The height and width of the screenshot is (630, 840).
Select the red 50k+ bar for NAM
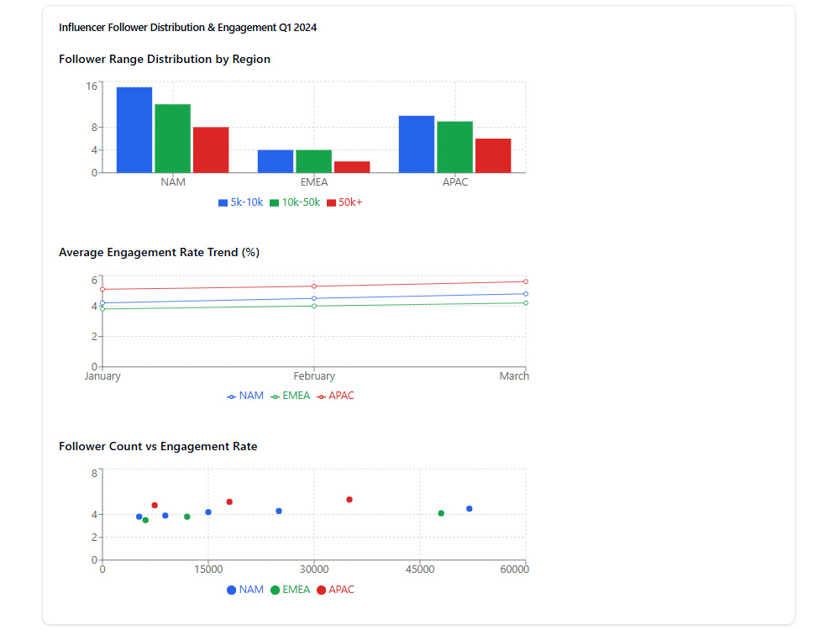211,150
